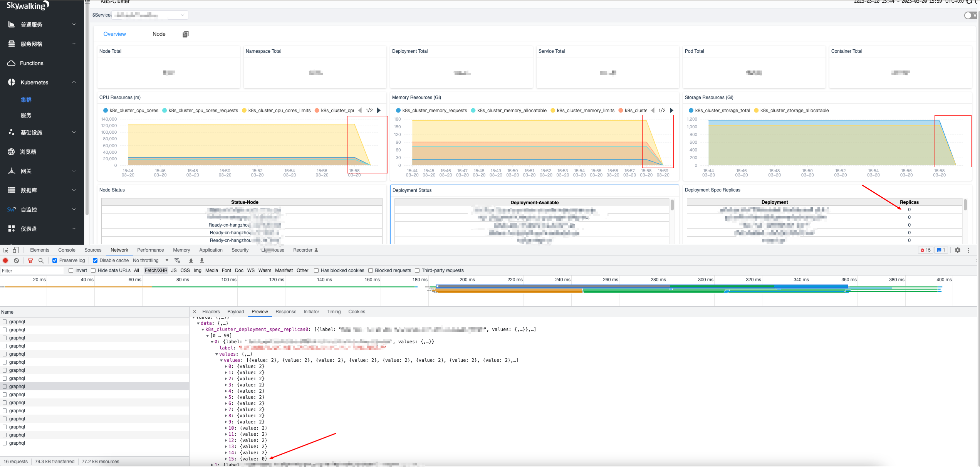The width and height of the screenshot is (980, 467).
Task: Enable the Invert filter checkbox
Action: (71, 270)
